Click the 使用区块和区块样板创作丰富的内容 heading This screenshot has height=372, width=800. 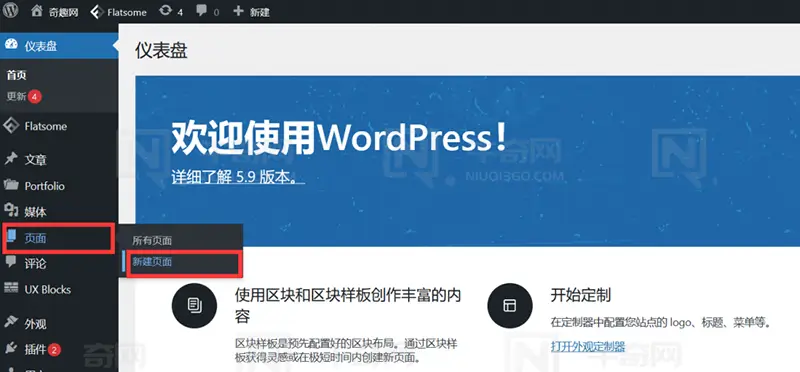tap(348, 305)
